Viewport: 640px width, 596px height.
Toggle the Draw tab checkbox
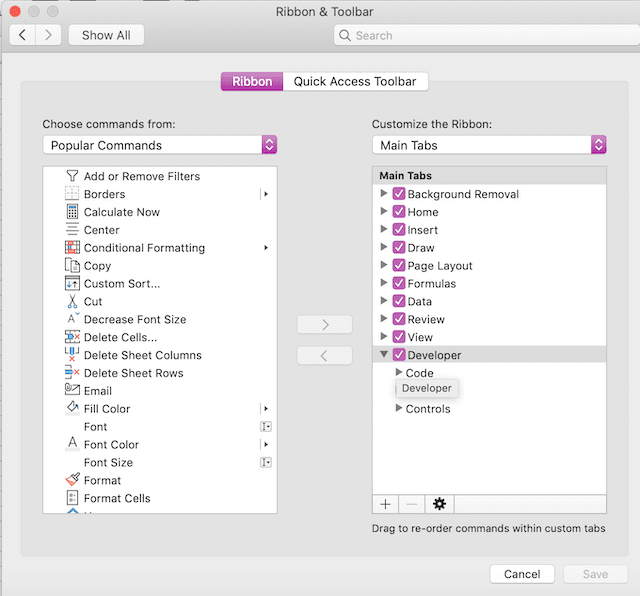click(x=399, y=247)
